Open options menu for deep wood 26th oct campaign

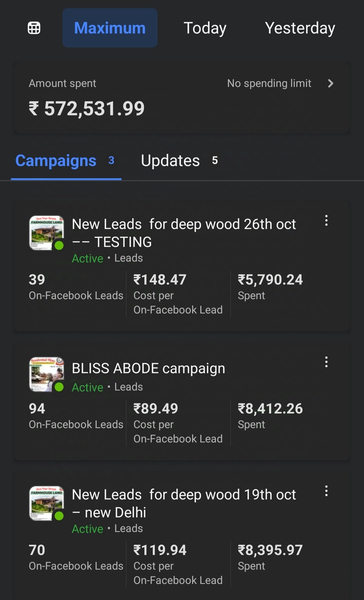click(x=326, y=221)
